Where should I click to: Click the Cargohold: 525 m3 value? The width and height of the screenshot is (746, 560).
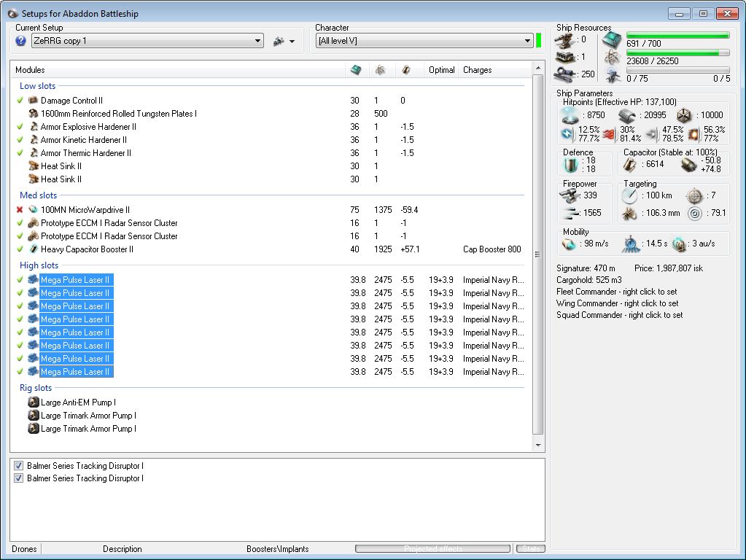(x=589, y=280)
